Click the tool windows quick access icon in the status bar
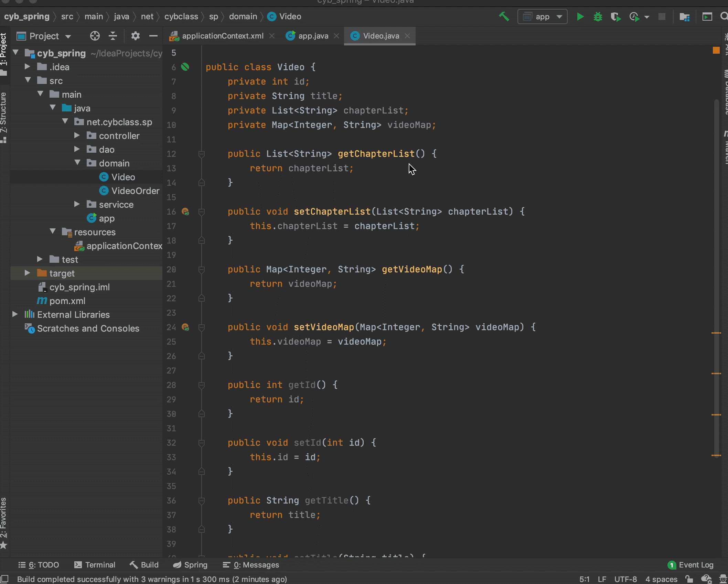 4,579
